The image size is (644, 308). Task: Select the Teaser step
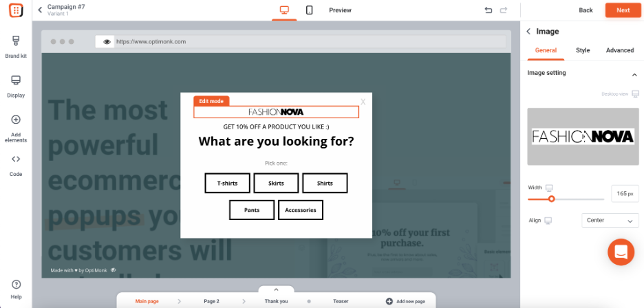(341, 301)
